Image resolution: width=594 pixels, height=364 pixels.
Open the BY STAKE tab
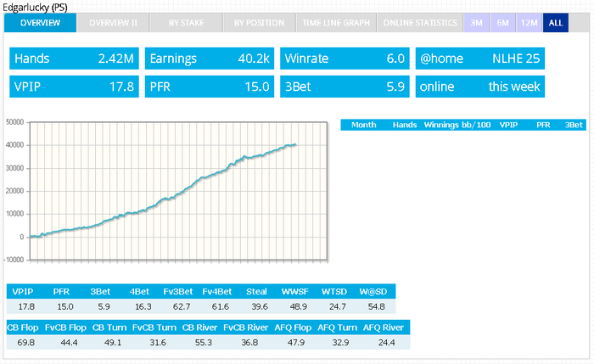point(186,23)
